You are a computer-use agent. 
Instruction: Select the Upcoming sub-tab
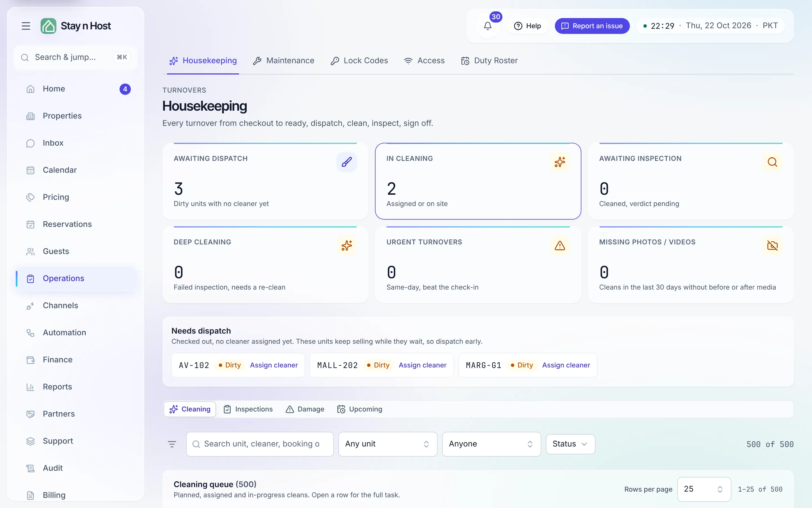pyautogui.click(x=360, y=409)
